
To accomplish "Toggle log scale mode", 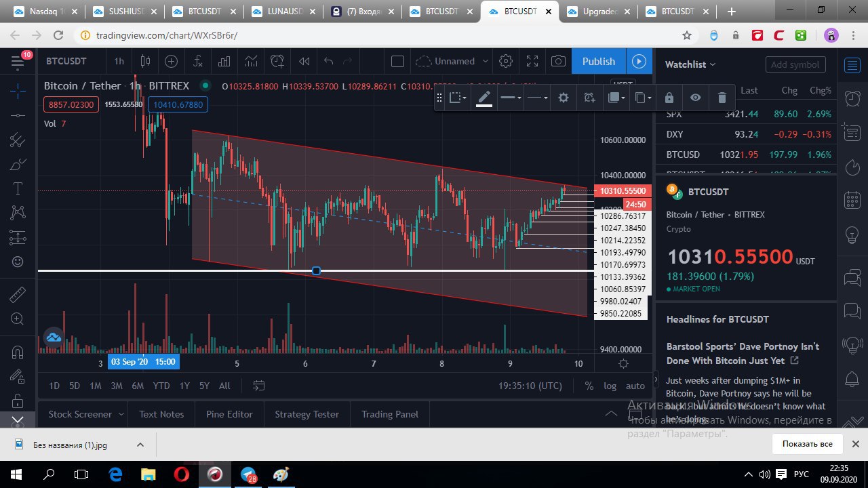I will [x=610, y=386].
